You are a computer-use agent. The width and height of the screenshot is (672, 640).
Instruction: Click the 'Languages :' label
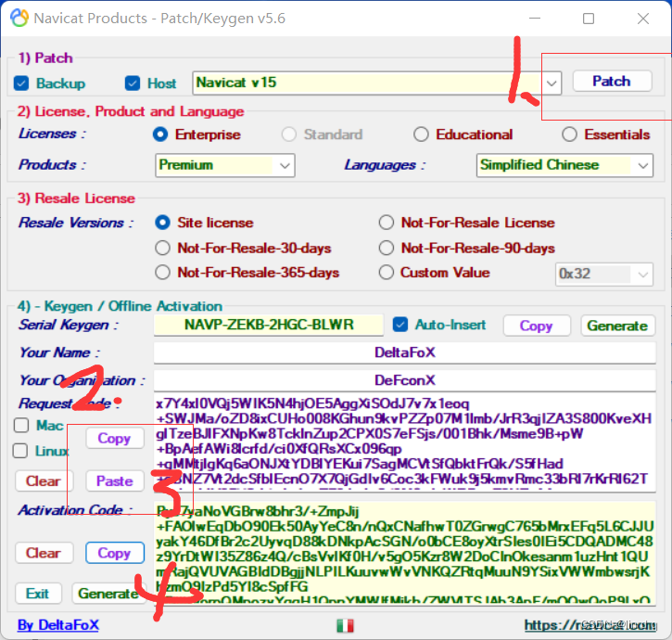pyautogui.click(x=386, y=165)
